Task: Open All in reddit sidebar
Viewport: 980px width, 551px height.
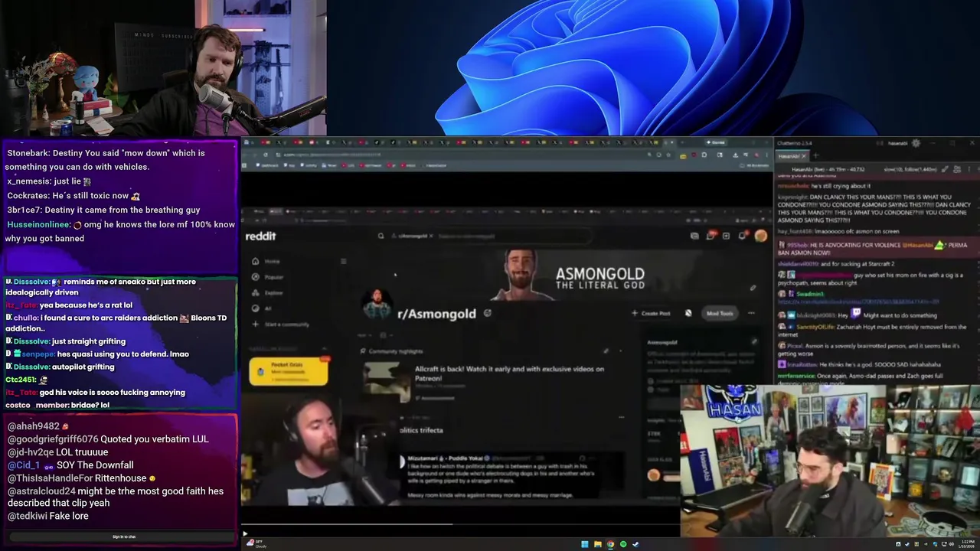Action: tap(261, 308)
